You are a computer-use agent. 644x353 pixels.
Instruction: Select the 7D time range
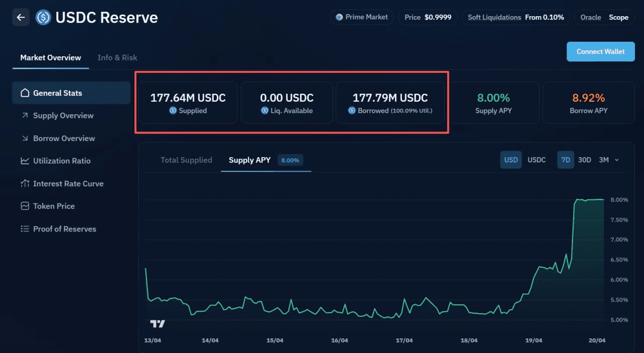[x=566, y=160]
